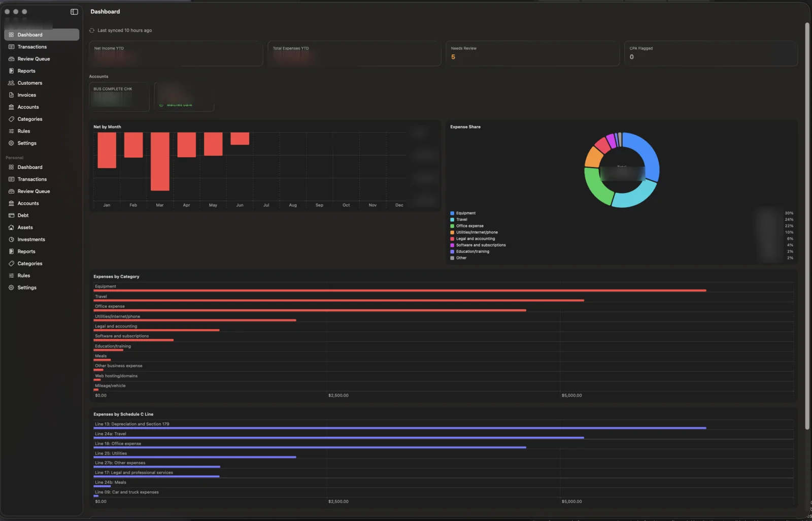Open Rules icon in Personal section
This screenshot has height=521, width=812.
click(11, 275)
